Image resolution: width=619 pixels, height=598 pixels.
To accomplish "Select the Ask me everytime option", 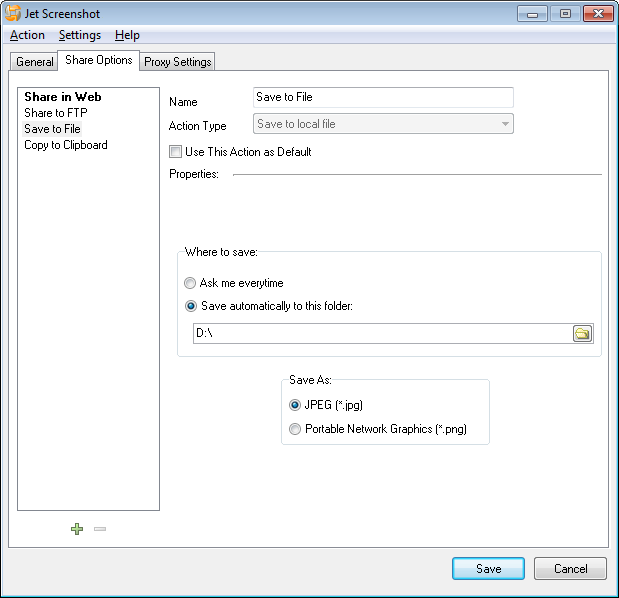I will (x=190, y=283).
